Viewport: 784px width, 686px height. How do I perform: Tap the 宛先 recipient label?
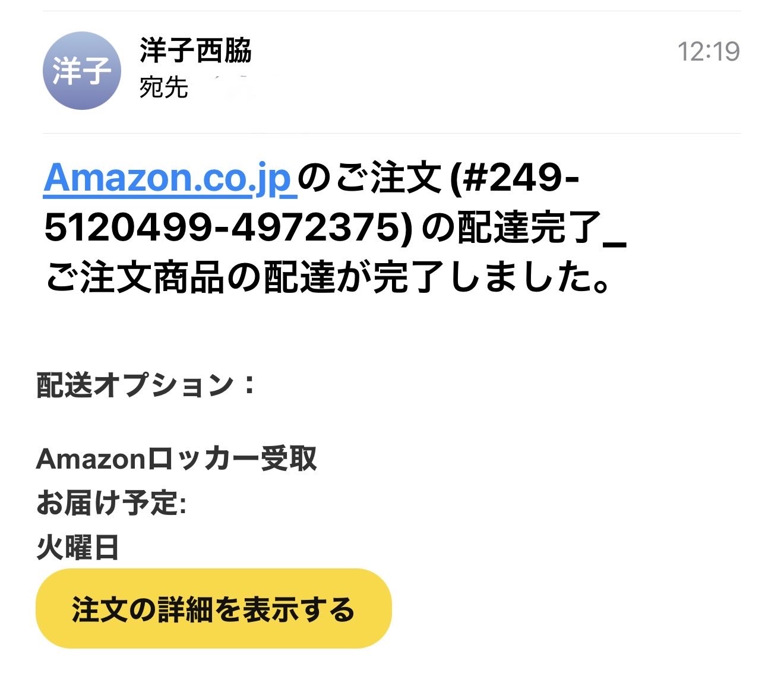point(163,88)
